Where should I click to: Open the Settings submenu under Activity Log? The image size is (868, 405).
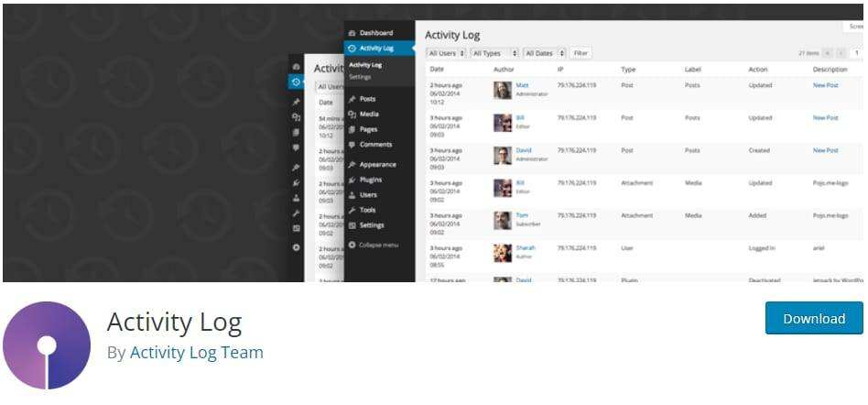pyautogui.click(x=360, y=77)
